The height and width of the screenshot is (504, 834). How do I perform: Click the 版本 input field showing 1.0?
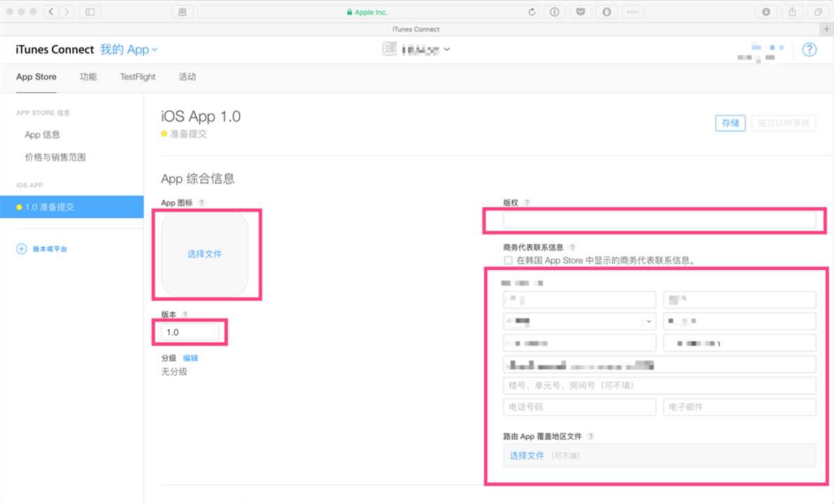tap(190, 332)
